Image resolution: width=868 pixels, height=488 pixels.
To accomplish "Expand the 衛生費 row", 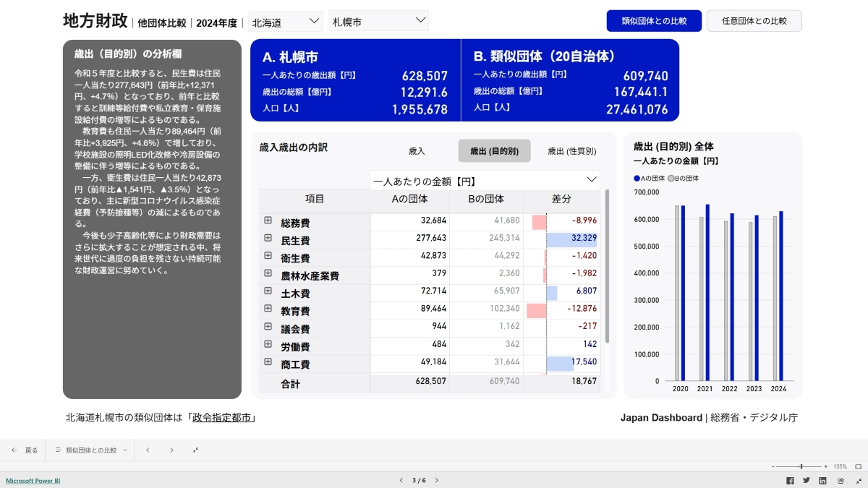I will 268,256.
